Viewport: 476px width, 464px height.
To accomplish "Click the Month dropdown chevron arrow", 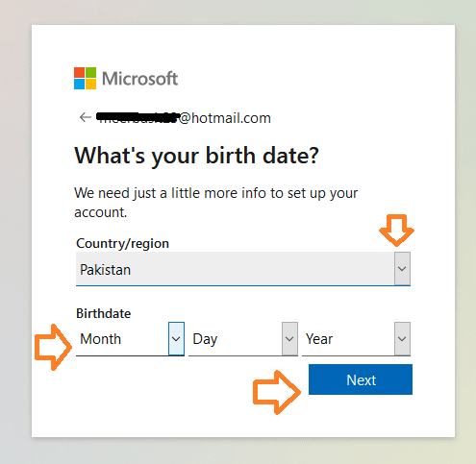I will tap(176, 339).
